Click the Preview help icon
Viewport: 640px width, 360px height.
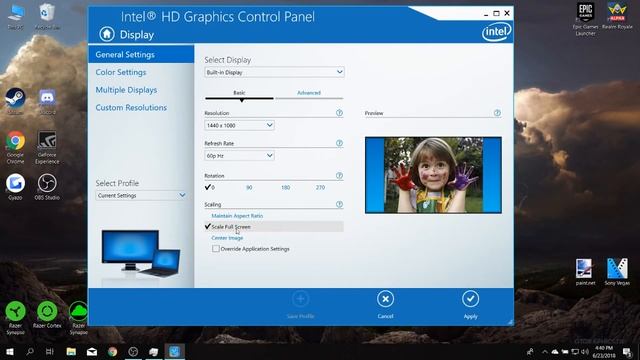(497, 113)
